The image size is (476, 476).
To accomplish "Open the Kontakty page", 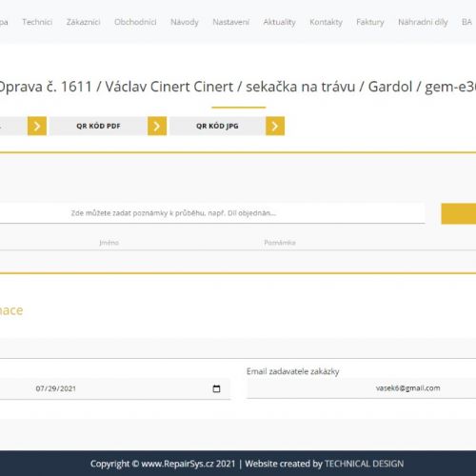I will click(x=326, y=22).
